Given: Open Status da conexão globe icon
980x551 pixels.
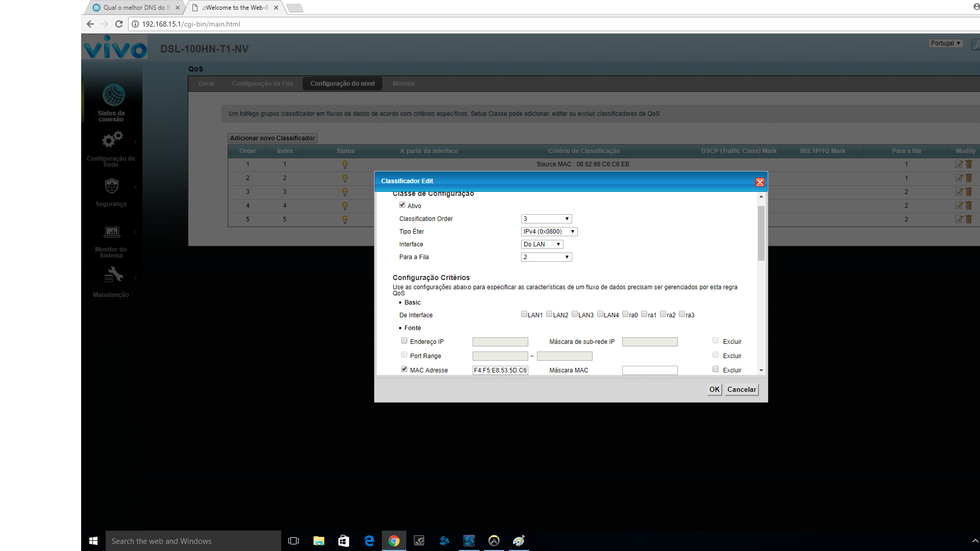Looking at the screenshot, I should 113,95.
